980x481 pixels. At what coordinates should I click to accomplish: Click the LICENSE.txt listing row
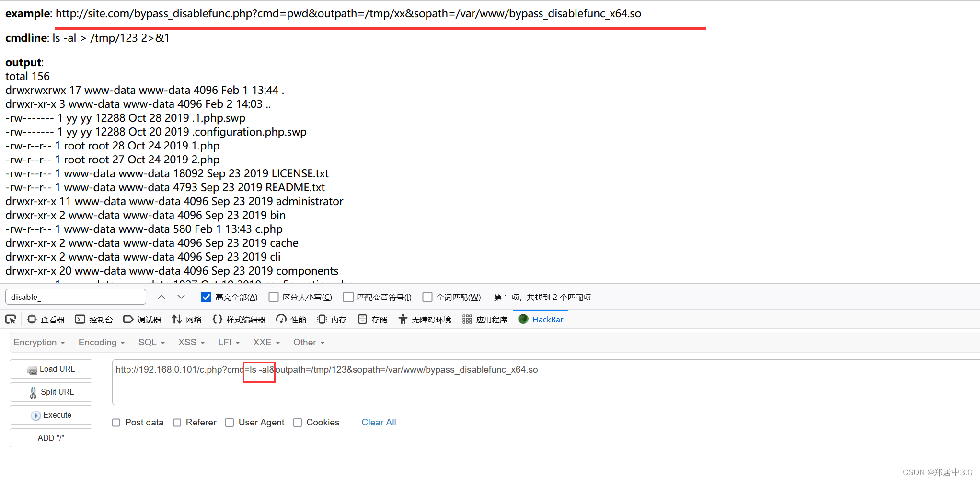[x=167, y=173]
